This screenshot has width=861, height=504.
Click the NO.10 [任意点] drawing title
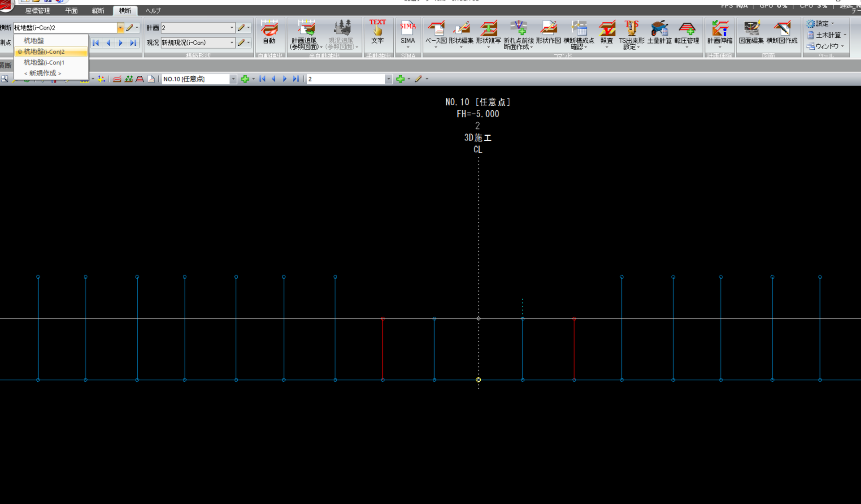point(478,102)
